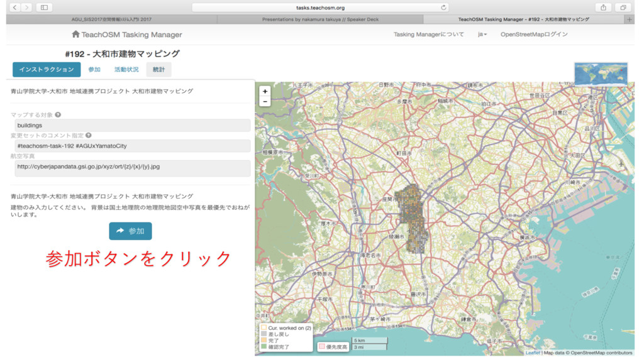Reload the page with the address bar icon

coord(444,8)
